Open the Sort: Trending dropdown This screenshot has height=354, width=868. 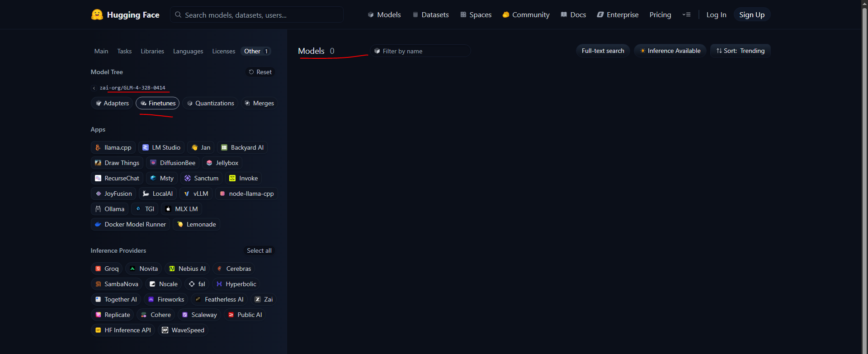point(740,51)
